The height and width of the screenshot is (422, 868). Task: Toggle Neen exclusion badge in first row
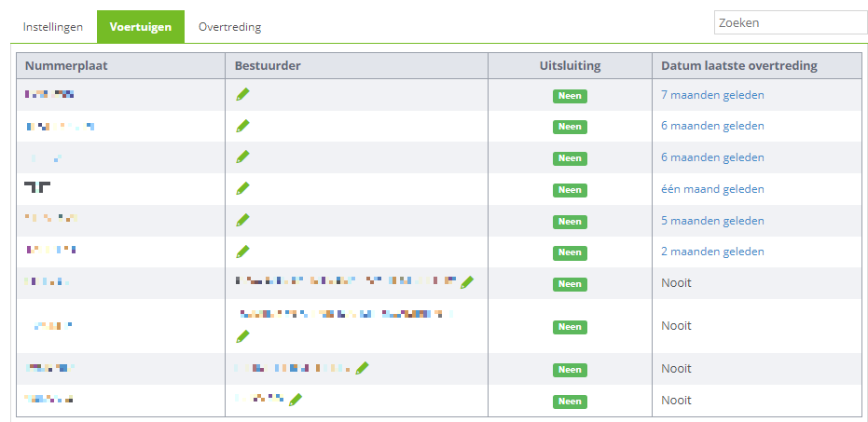click(570, 96)
